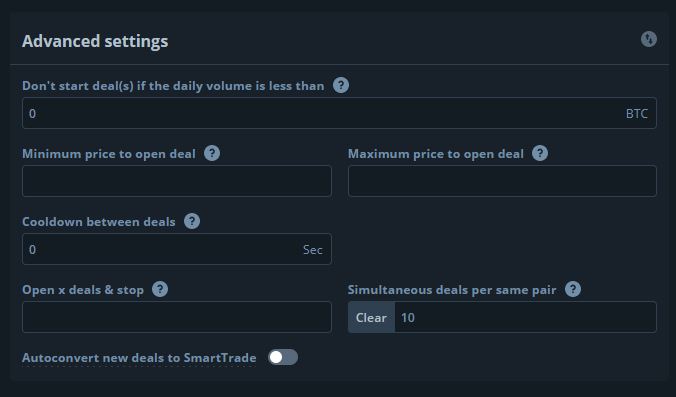Clear the simultaneous deals value
Viewport: 676px width, 397px height.
371,317
